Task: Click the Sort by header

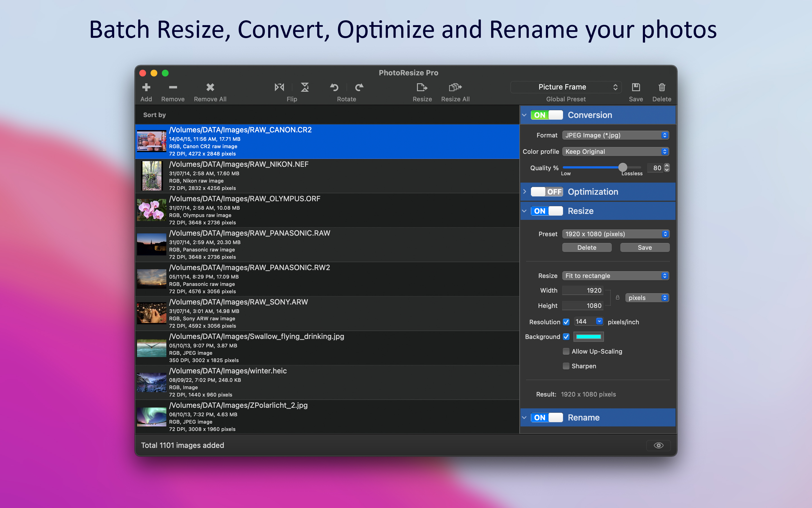Action: coord(154,115)
